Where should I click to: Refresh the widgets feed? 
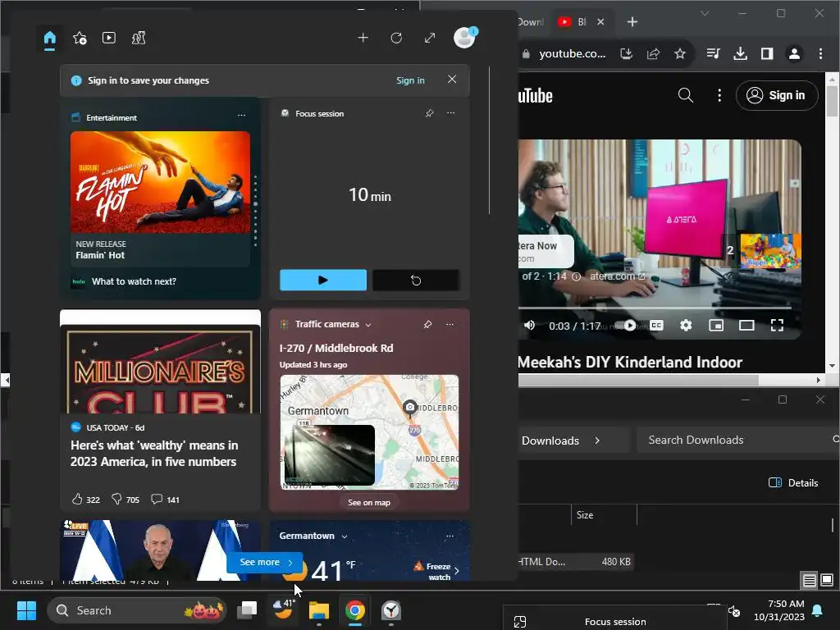[x=396, y=38]
